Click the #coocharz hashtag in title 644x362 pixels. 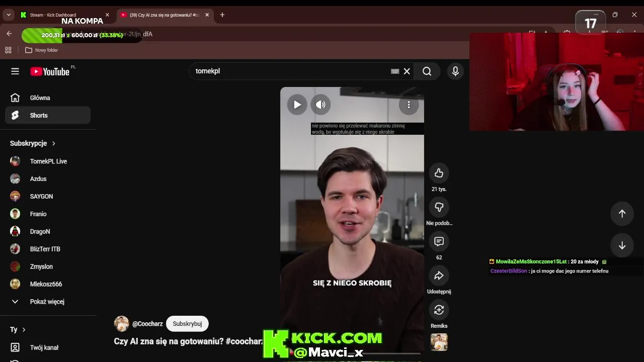pyautogui.click(x=244, y=341)
